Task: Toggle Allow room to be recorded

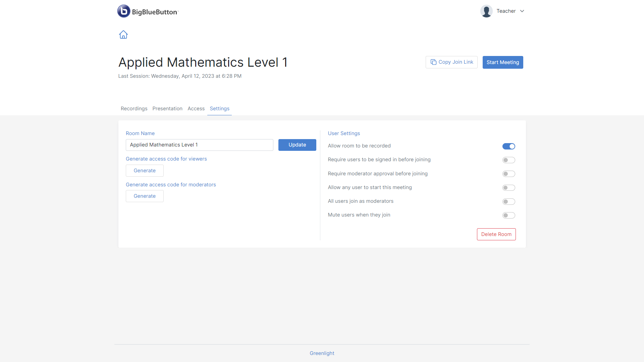Action: tap(508, 146)
